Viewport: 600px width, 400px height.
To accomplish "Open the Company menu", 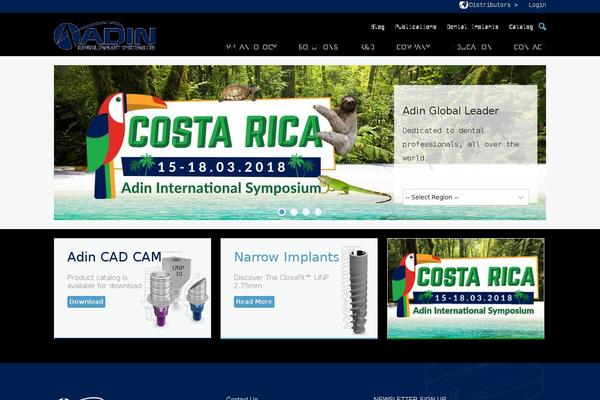I will click(413, 47).
